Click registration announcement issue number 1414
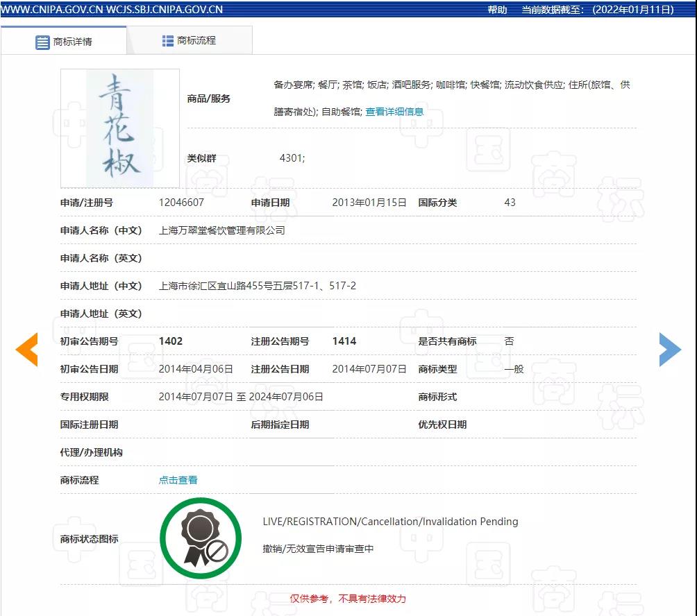Viewport: 697px width, 616px height. (344, 341)
